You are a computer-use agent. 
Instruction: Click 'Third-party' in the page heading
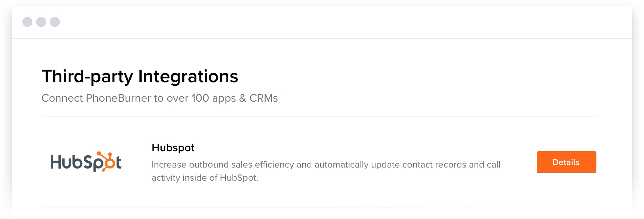point(87,77)
